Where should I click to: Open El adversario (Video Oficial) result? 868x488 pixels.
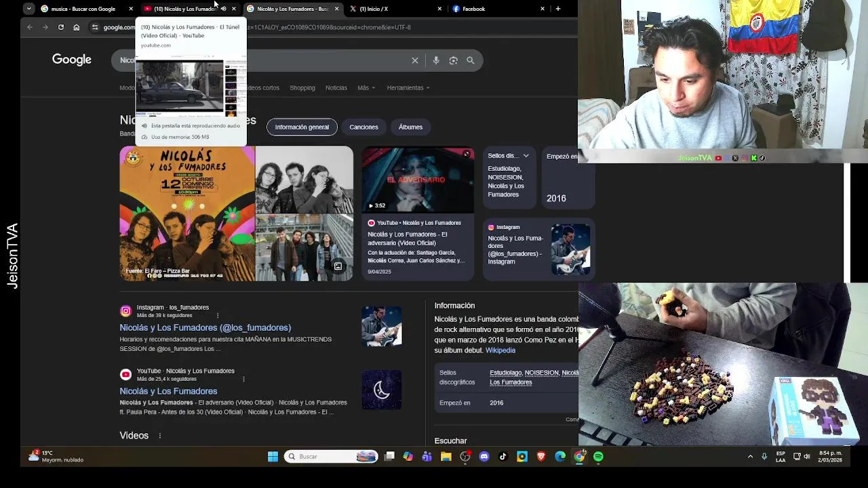tap(408, 239)
